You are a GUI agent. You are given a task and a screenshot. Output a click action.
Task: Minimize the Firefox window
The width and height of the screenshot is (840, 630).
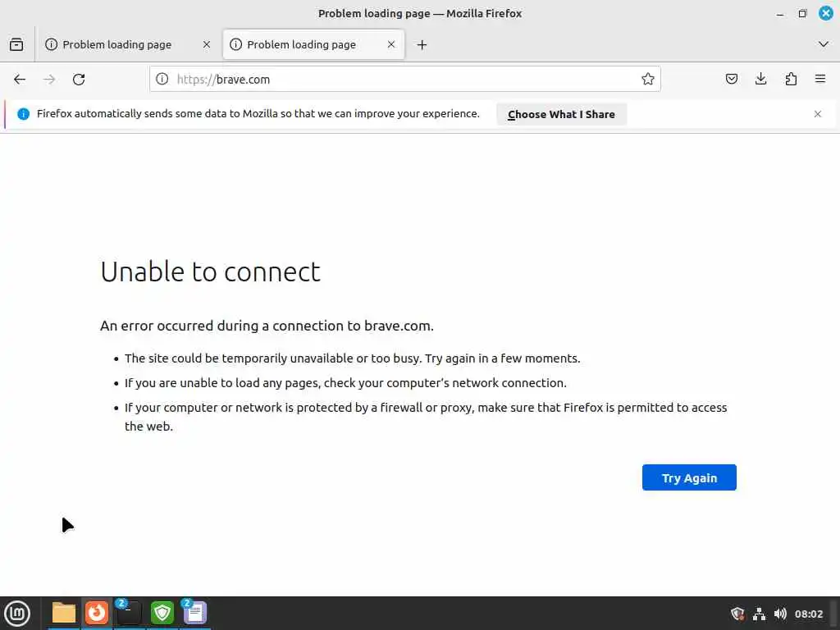(780, 14)
